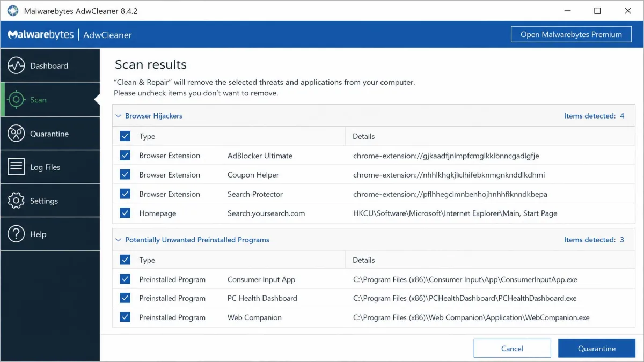Click the Settings gear icon
The image size is (644, 362).
[x=16, y=201]
